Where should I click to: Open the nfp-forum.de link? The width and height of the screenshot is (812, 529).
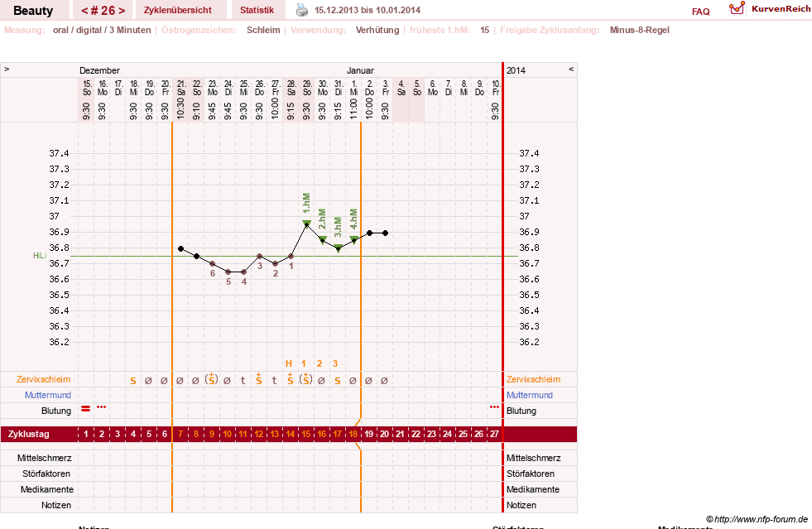coord(757,519)
